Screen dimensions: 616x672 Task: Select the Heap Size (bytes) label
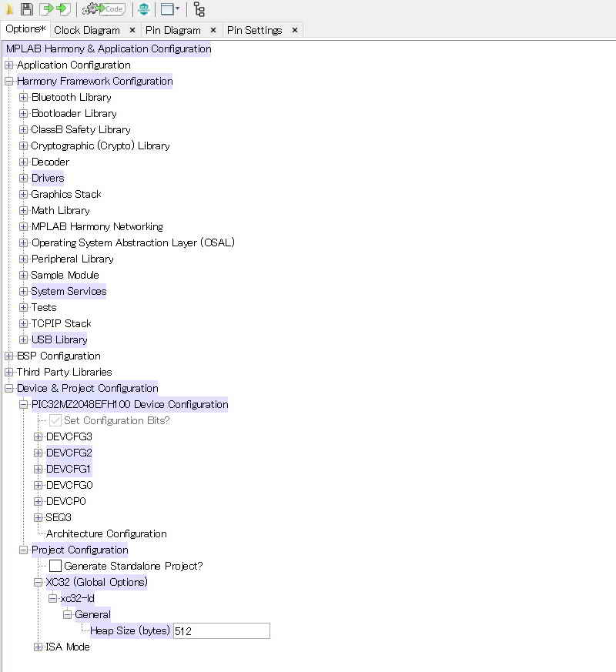130,631
